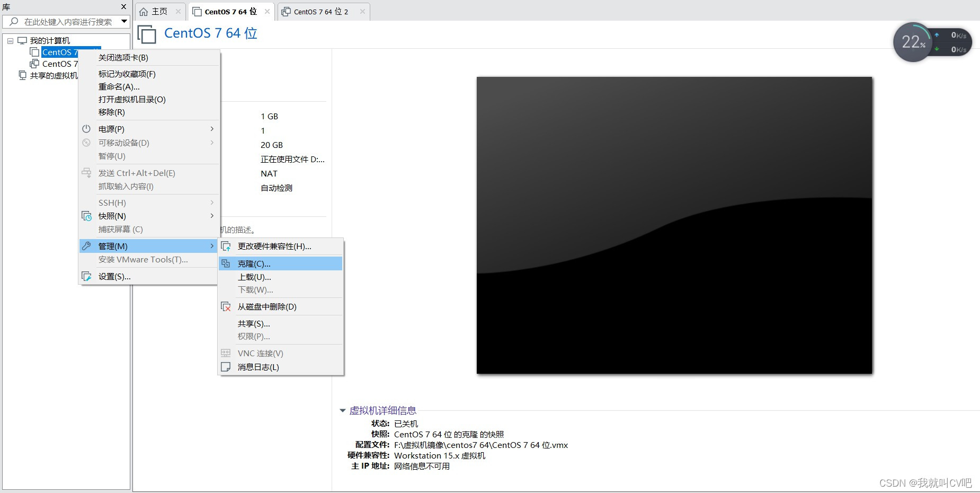The image size is (980, 493).
Task: Click the snapshot icon beside 快照(N)
Action: pos(86,216)
